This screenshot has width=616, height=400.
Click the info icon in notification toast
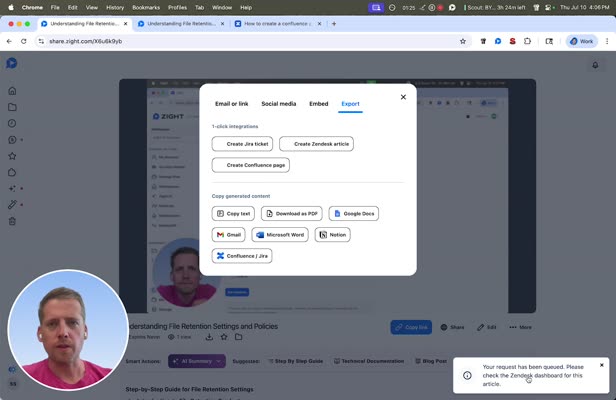467,375
